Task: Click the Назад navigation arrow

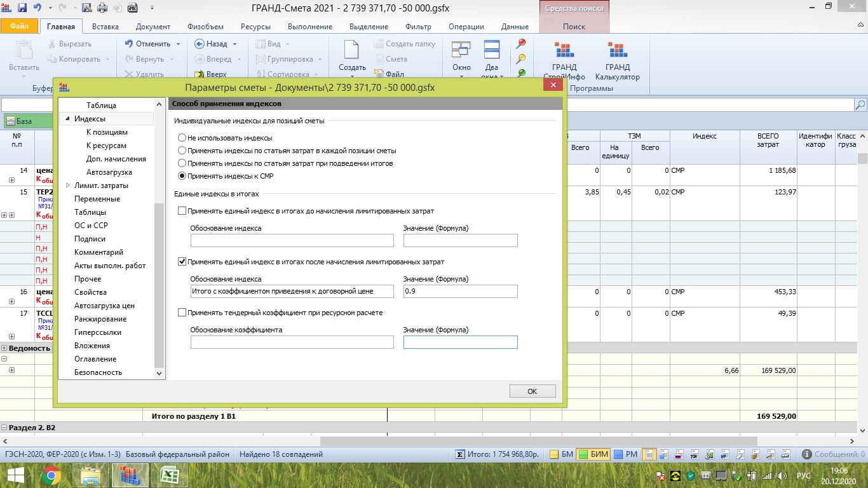Action: point(198,44)
